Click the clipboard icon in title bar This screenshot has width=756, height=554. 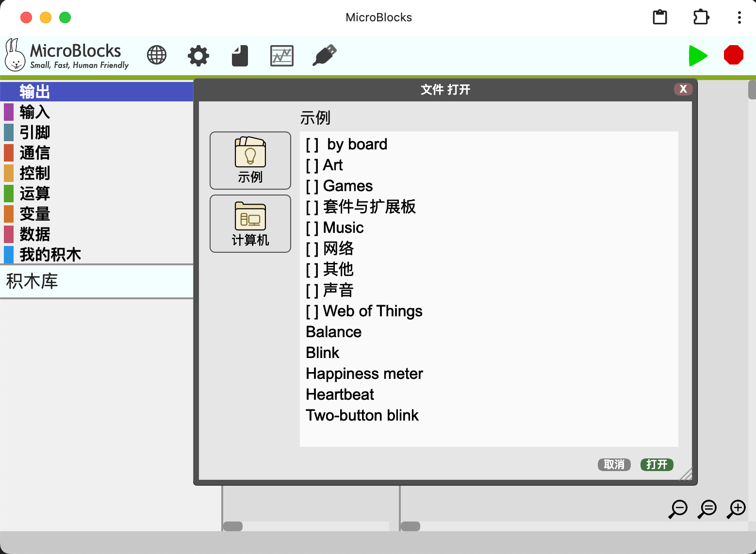pyautogui.click(x=660, y=17)
